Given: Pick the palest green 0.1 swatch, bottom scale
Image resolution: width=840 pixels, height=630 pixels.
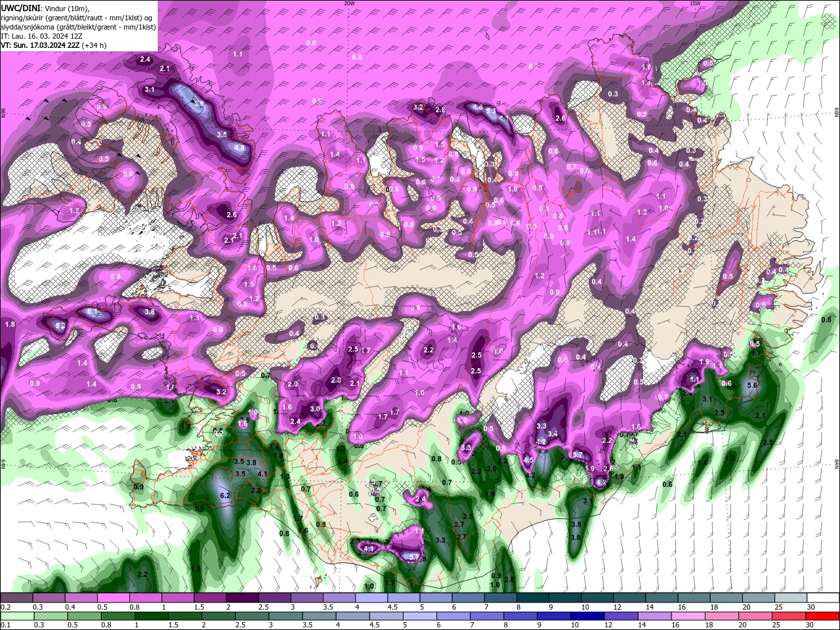Looking at the screenshot, I should click(16, 616).
